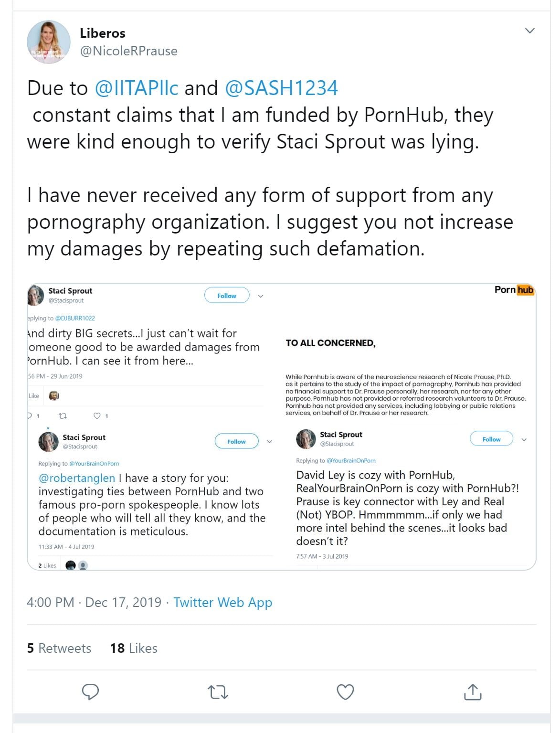Click the small heart in embedded tweet
This screenshot has width=560, height=733.
click(97, 416)
